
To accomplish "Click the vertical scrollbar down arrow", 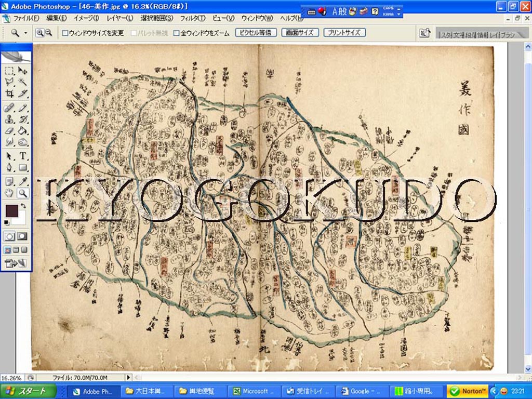I will tap(528, 369).
